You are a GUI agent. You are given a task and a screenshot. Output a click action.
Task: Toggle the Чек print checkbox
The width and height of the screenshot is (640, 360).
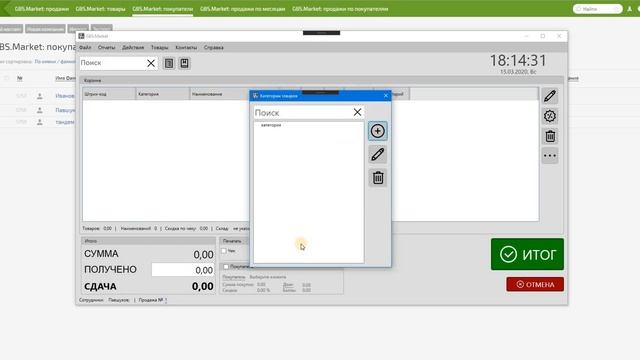pyautogui.click(x=224, y=251)
